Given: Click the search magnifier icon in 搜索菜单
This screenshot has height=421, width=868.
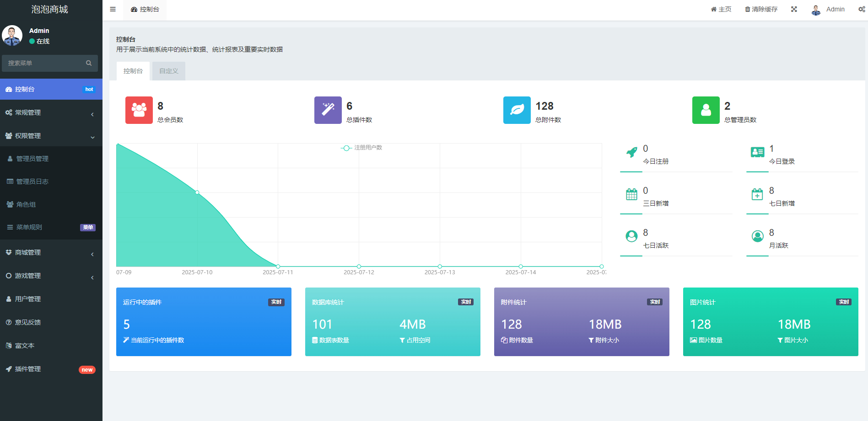Looking at the screenshot, I should coord(89,63).
